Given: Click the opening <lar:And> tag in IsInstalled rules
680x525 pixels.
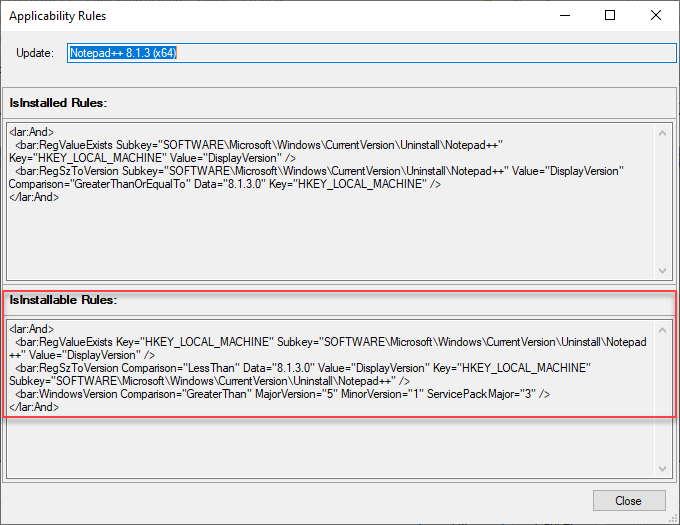Looking at the screenshot, I should pyautogui.click(x=31, y=132).
